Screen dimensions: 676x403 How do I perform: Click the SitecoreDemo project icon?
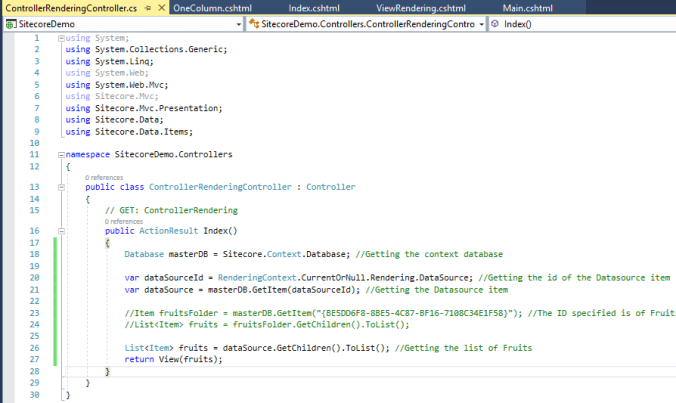(9, 23)
